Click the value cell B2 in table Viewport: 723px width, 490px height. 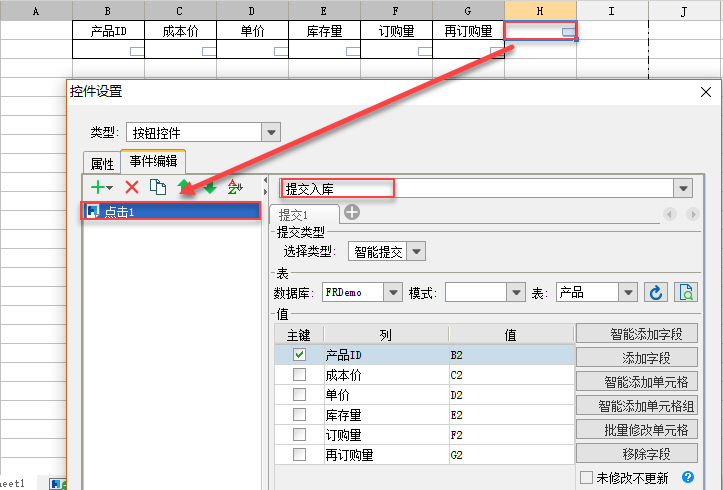[x=511, y=355]
